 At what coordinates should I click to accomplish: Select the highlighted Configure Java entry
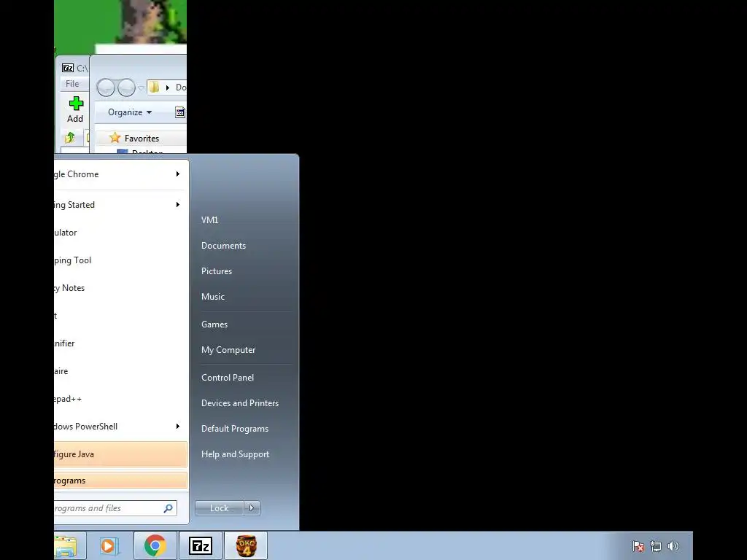[120, 454]
